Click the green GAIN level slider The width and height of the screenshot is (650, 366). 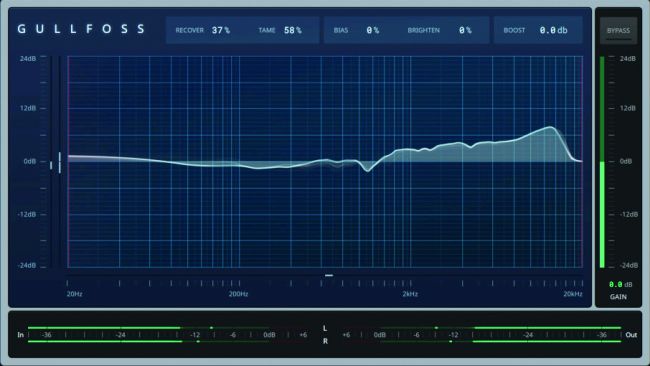pos(602,162)
